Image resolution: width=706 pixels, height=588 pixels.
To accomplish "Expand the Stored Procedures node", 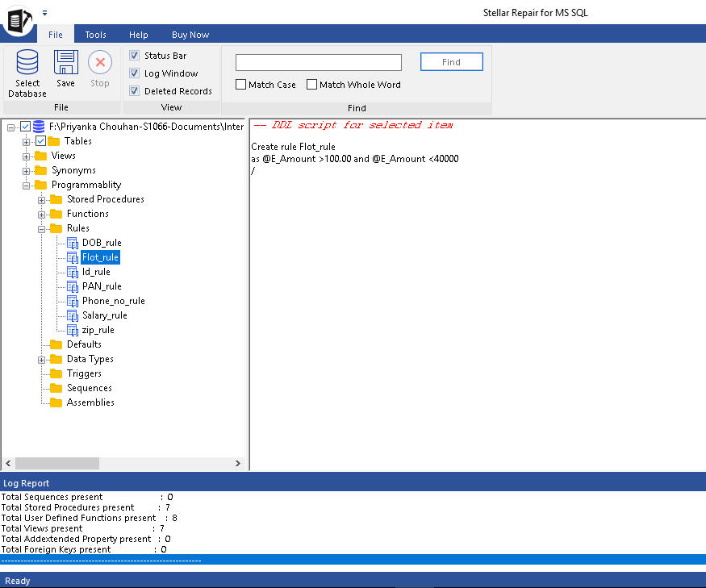I will pyautogui.click(x=41, y=200).
